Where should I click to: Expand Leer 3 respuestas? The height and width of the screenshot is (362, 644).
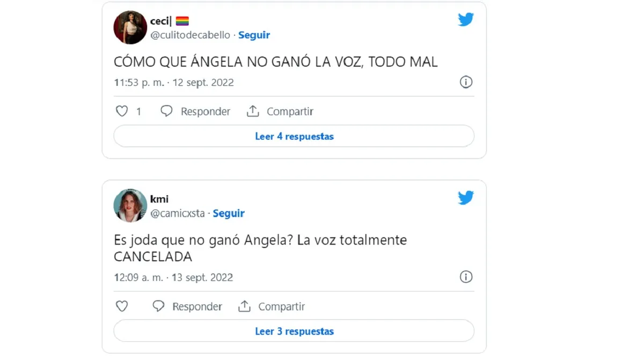coord(294,331)
